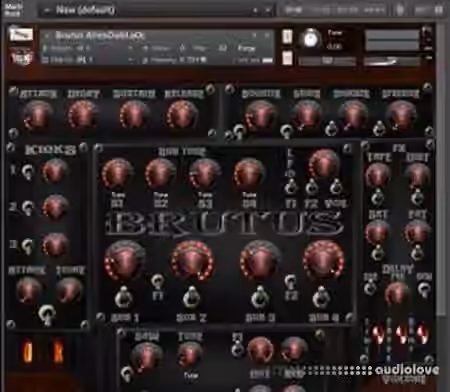
Task: Click the Sub Tune S1 knob
Action: click(117, 174)
